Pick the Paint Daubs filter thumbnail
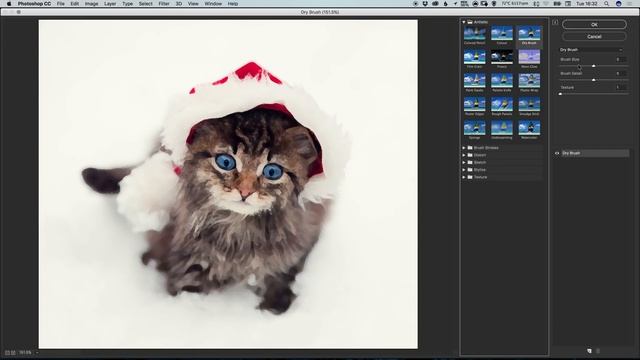Screen dimensions: 640x360 coord(474,82)
